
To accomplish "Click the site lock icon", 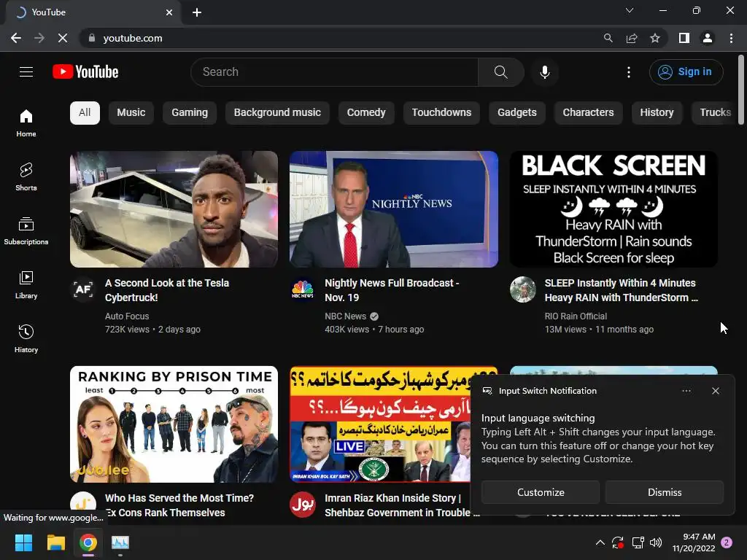I will 92,38.
